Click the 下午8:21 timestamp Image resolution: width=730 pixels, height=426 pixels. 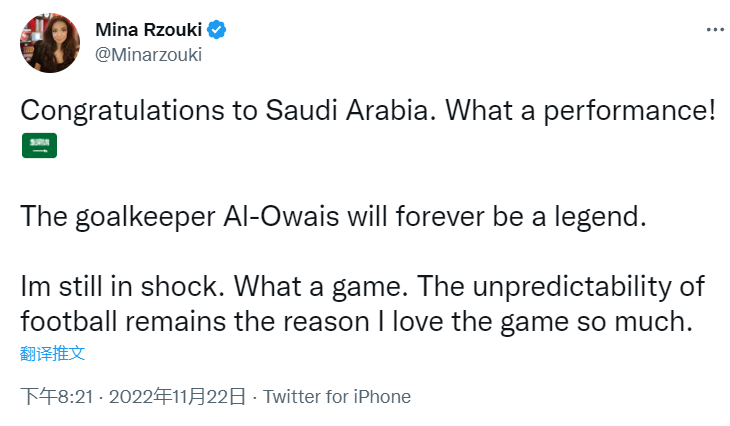(x=57, y=397)
